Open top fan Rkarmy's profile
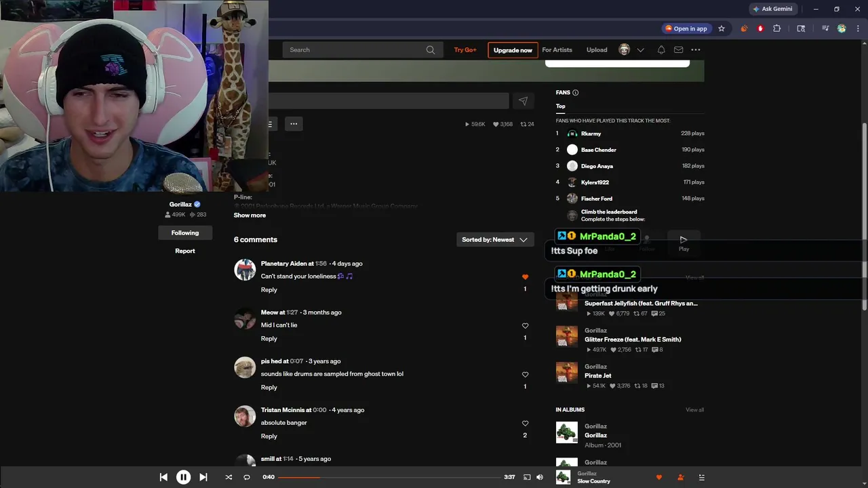The image size is (868, 488). [591, 134]
